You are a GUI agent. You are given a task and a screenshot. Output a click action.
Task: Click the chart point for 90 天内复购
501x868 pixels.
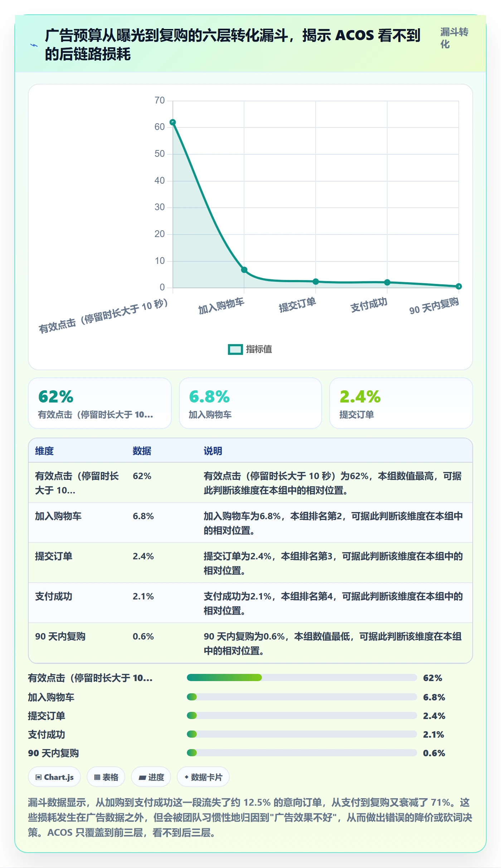[459, 286]
